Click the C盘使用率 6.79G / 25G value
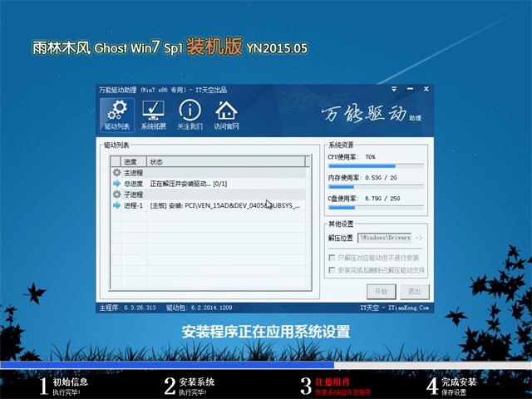Screen dimensions: 532x399 coord(382,199)
